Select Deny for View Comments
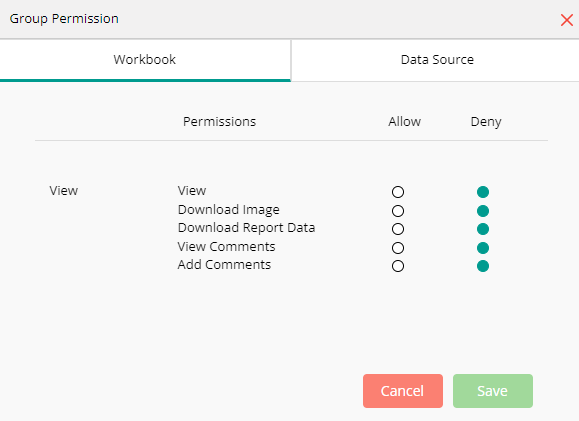Image resolution: width=579 pixels, height=421 pixels. (x=483, y=248)
